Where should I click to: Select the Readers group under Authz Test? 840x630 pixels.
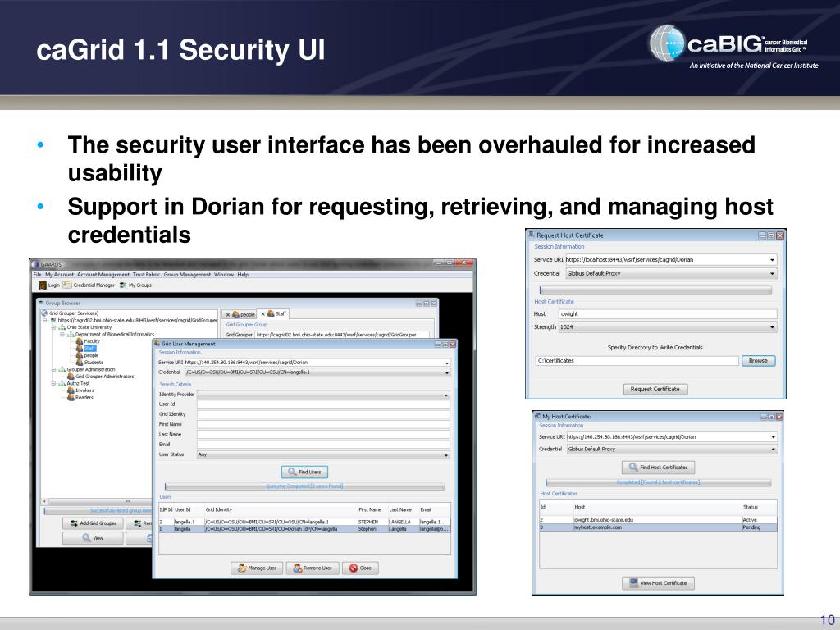click(x=80, y=397)
